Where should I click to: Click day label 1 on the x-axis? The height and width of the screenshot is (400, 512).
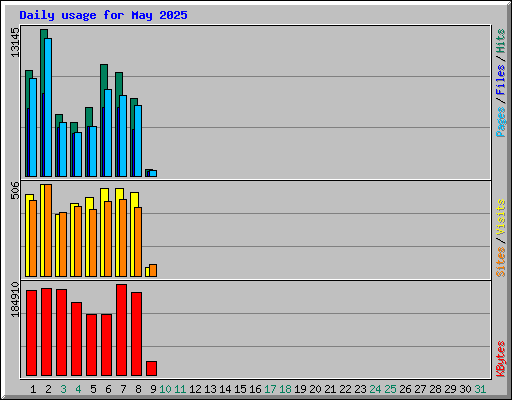tap(33, 389)
